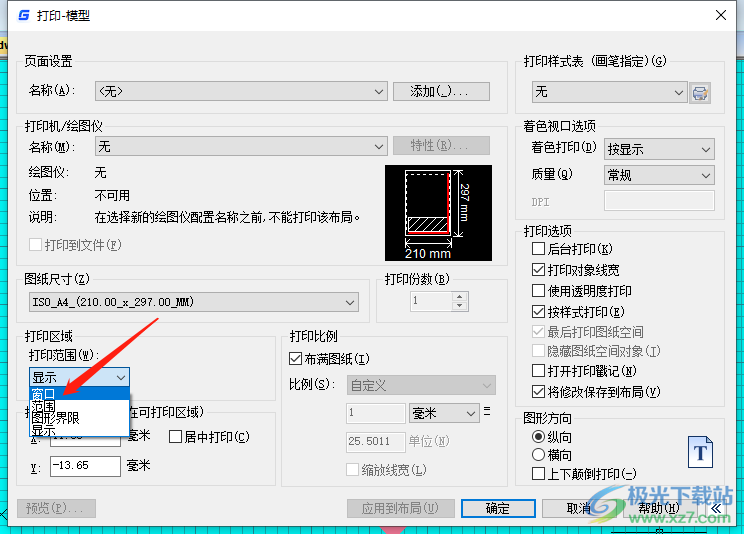The height and width of the screenshot is (534, 744).
Task: Click the print copies number field
Action: pyautogui.click(x=431, y=301)
